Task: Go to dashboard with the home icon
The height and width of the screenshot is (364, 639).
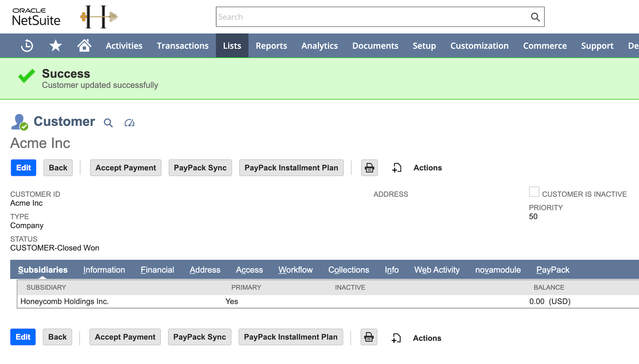Action: (84, 45)
